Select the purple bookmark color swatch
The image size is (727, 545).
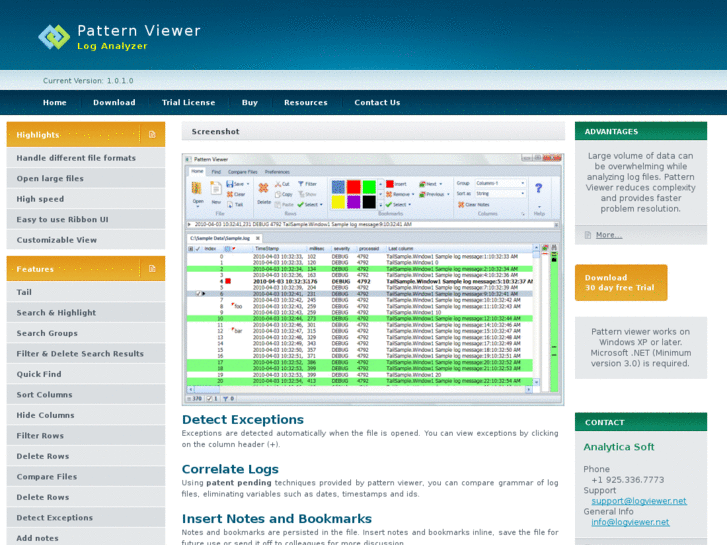pos(354,202)
